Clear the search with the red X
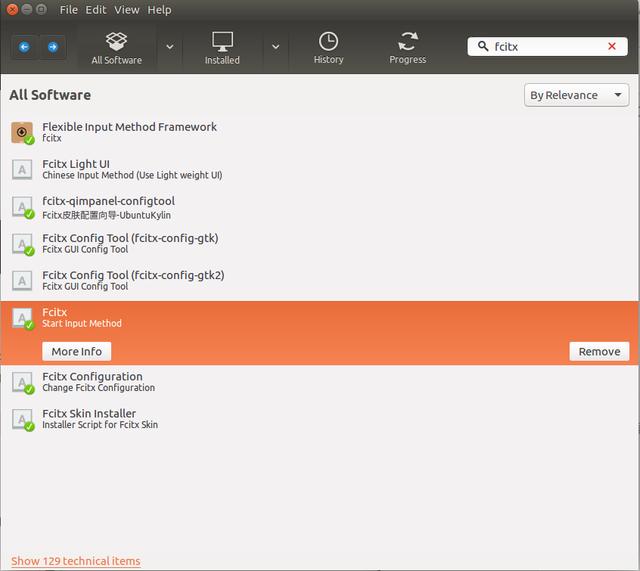 (x=611, y=47)
